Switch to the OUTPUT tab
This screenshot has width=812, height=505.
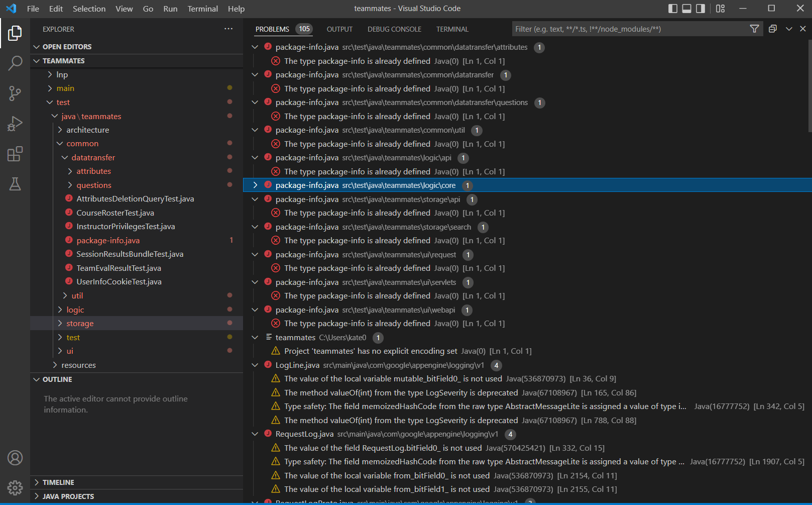[339, 29]
